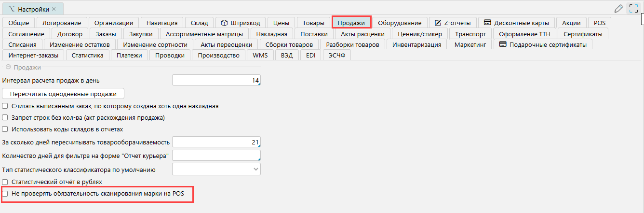
Task: Check 'Использовать коды складов в отчетах'
Action: coord(5,129)
